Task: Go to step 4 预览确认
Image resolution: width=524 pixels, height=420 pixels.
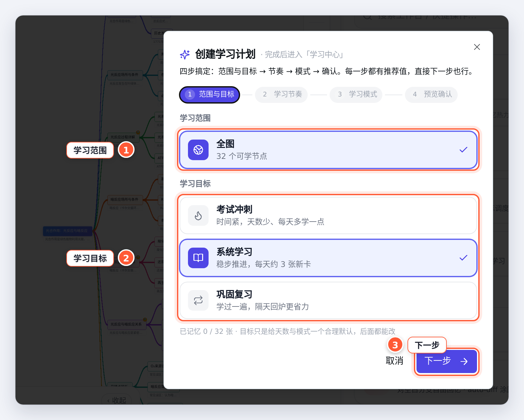Action: [431, 95]
